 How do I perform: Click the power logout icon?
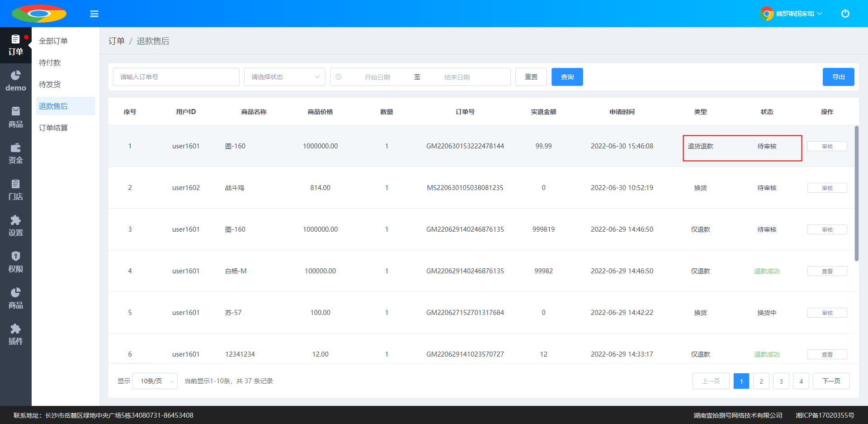(x=845, y=14)
